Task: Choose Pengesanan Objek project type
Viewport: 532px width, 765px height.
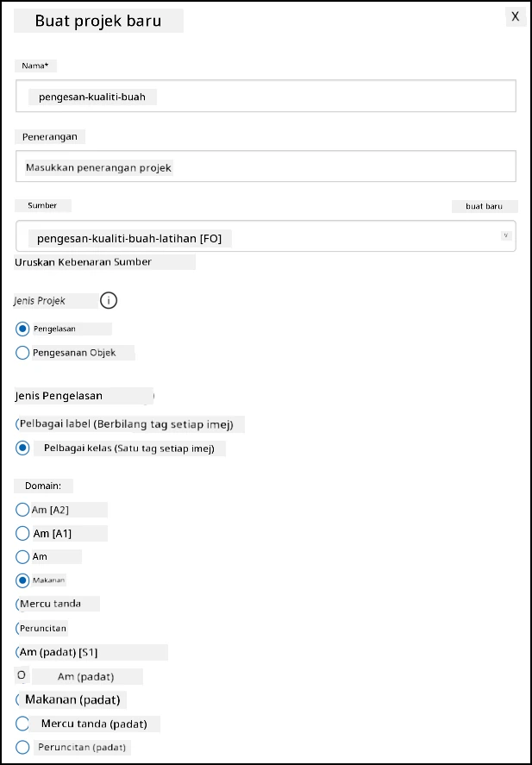Action: click(22, 353)
